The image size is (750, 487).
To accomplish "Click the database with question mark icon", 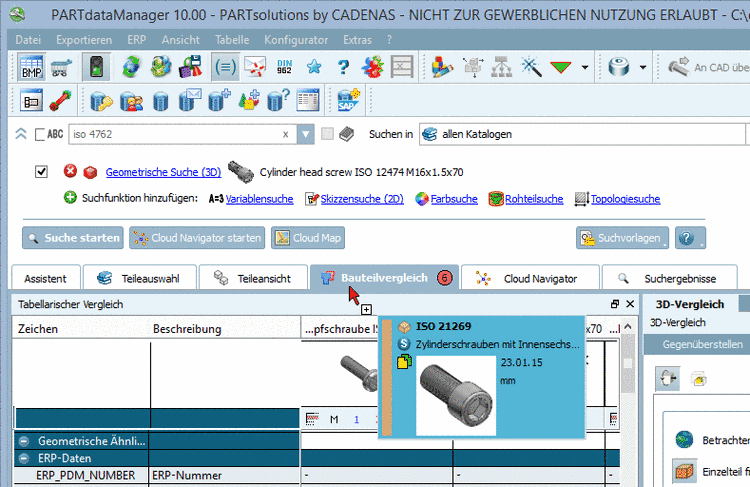I will (278, 100).
